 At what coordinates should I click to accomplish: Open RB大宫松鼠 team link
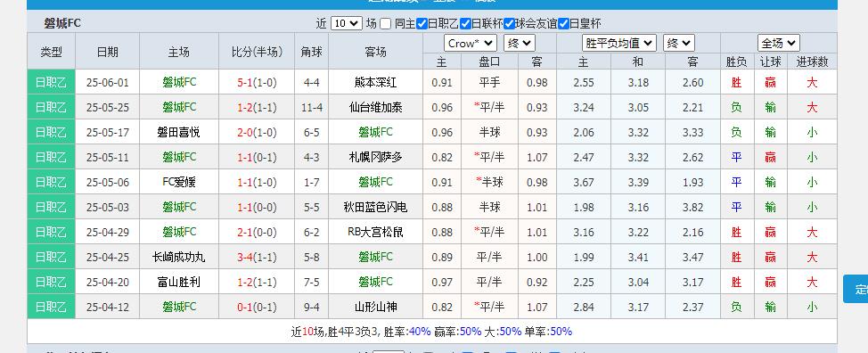point(375,232)
